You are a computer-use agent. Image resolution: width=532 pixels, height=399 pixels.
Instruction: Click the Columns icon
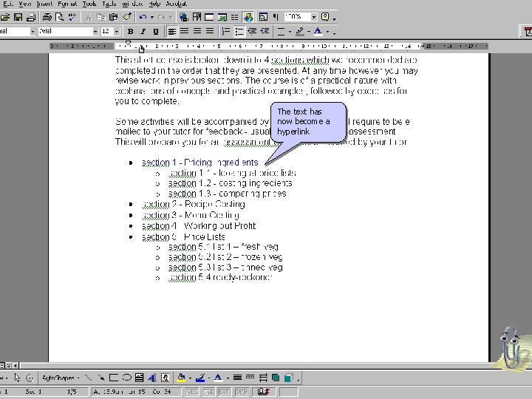click(234, 17)
